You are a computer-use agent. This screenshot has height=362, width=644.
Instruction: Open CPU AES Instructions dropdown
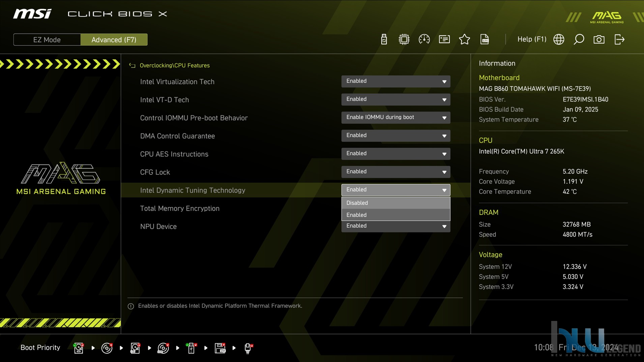pos(396,154)
